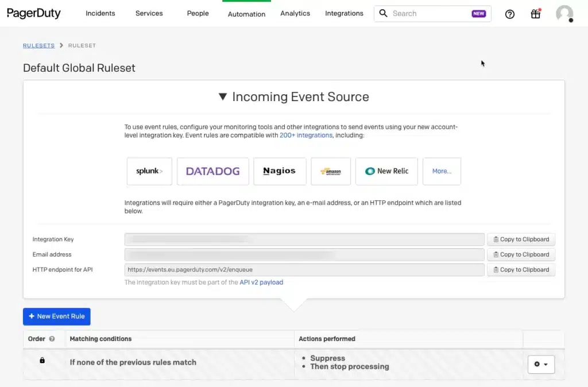Click the 'HTTP endpoint for API' label
Viewport: 588px width, 387px height.
coord(62,270)
